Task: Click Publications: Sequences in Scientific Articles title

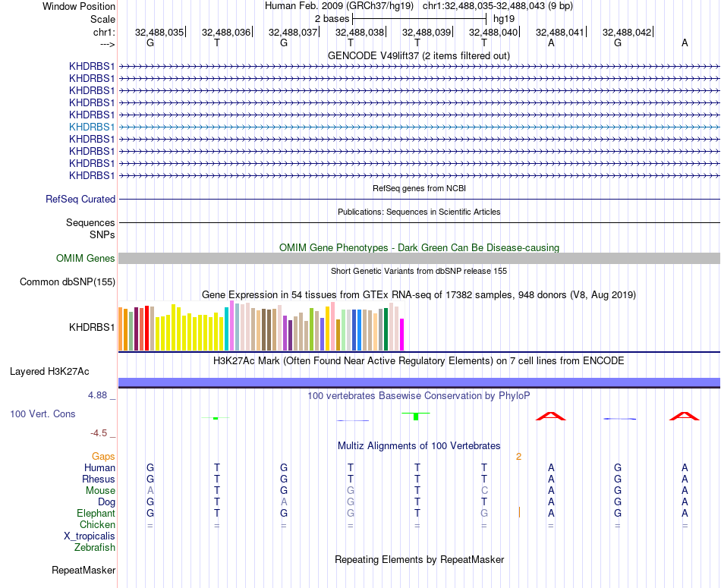Action: [x=419, y=212]
